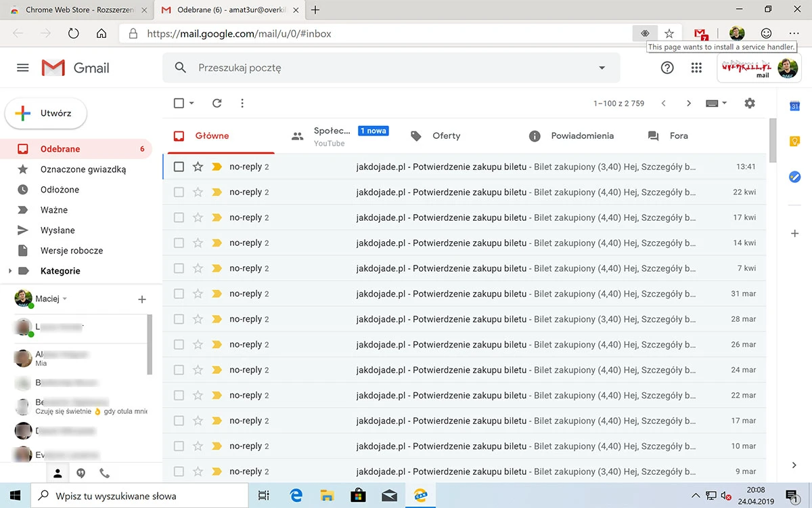Screen dimensions: 812x508
Task: Switch to the Oferty tab
Action: [436, 135]
